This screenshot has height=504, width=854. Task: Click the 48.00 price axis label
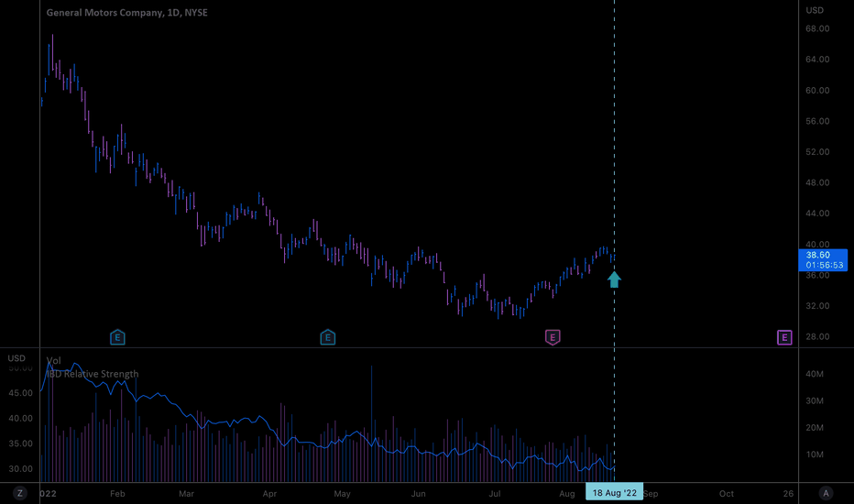817,182
